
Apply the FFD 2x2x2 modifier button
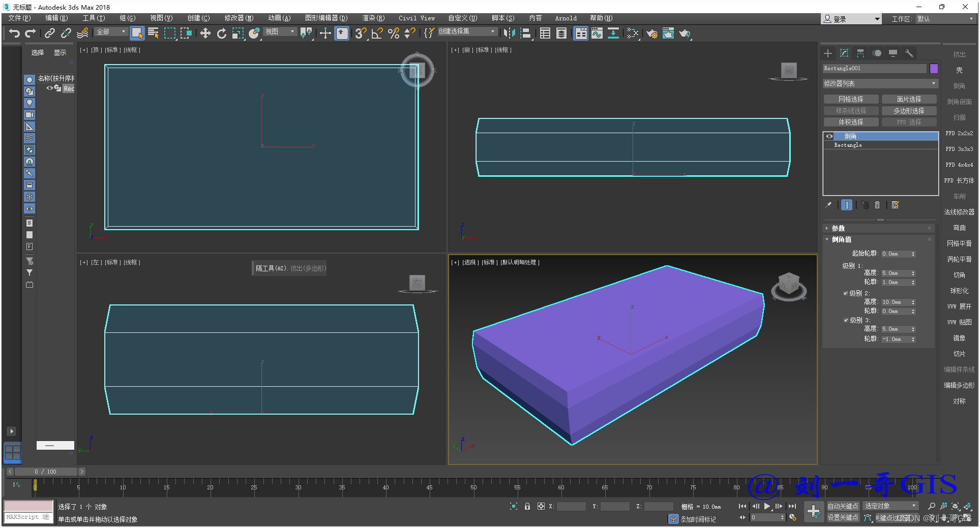pyautogui.click(x=960, y=133)
